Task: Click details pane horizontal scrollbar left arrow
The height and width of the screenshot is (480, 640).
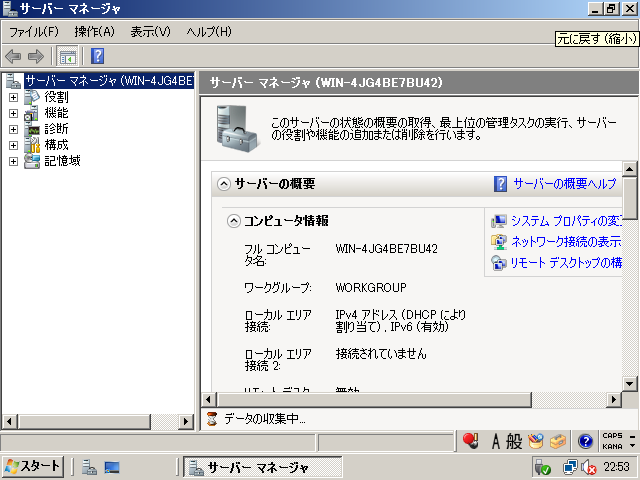Action: tap(209, 400)
